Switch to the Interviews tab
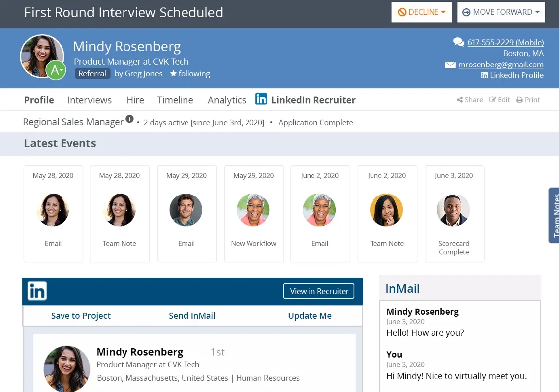Image resolution: width=559 pixels, height=392 pixels. coord(89,100)
